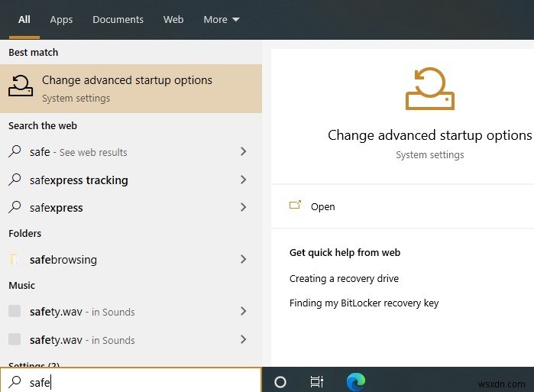Switch to the Documents search tab
The width and height of the screenshot is (534, 392).
(118, 20)
